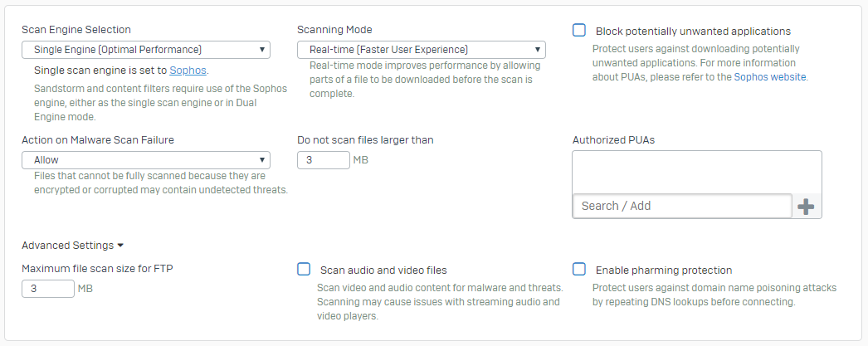Viewport: 868px width, 346px height.
Task: Tick the Scan audio and video files checkbox
Action: click(305, 270)
